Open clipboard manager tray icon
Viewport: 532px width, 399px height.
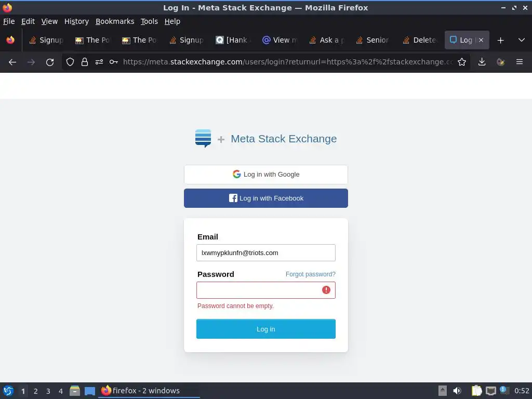[x=477, y=391]
